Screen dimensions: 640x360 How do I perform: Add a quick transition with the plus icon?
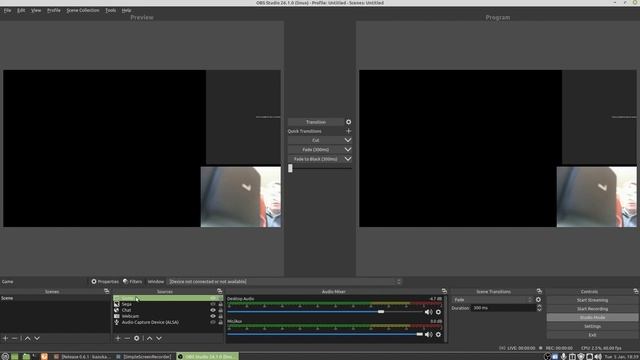point(348,131)
